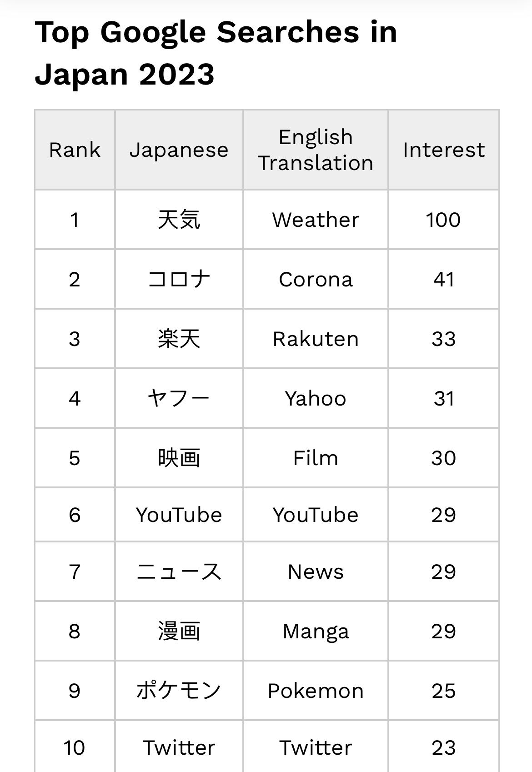Select the Manga translation cell
Screen dimensions: 532x772
[316, 632]
